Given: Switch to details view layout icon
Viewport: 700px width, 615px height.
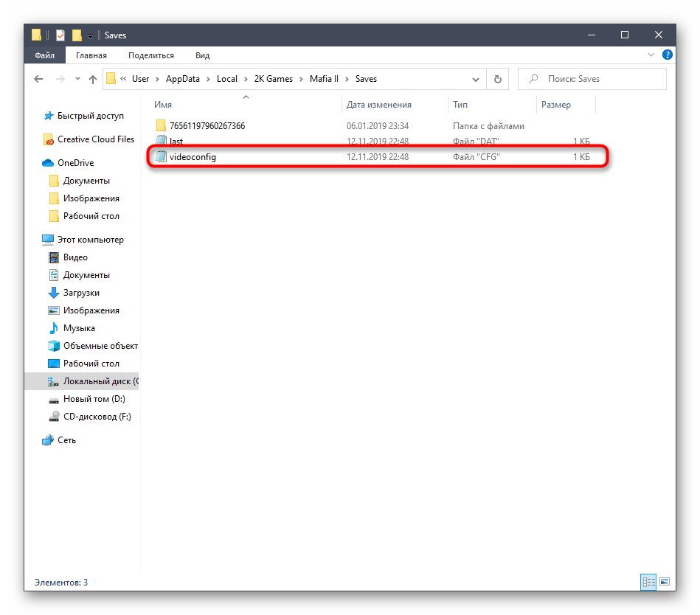Looking at the screenshot, I should pos(649,583).
